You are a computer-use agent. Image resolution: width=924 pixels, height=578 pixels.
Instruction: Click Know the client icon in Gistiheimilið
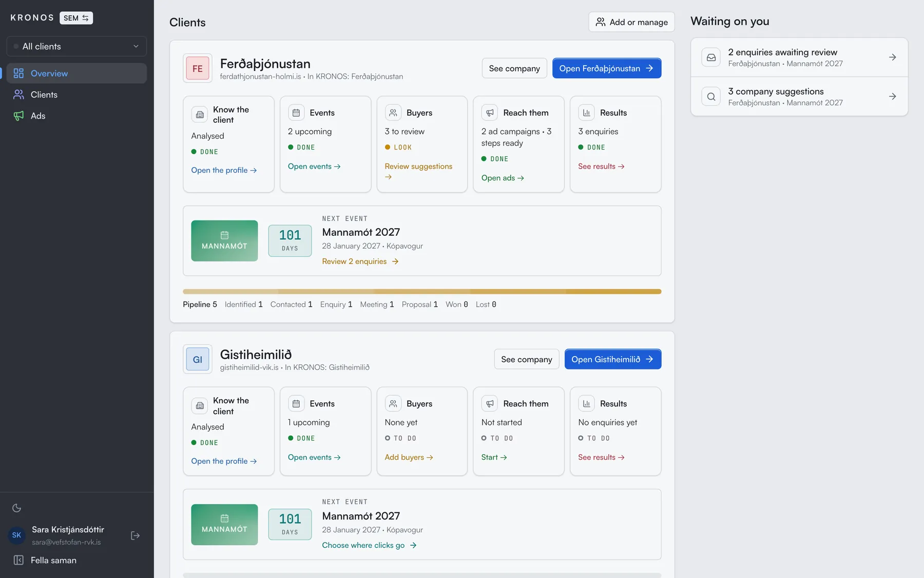coord(200,406)
